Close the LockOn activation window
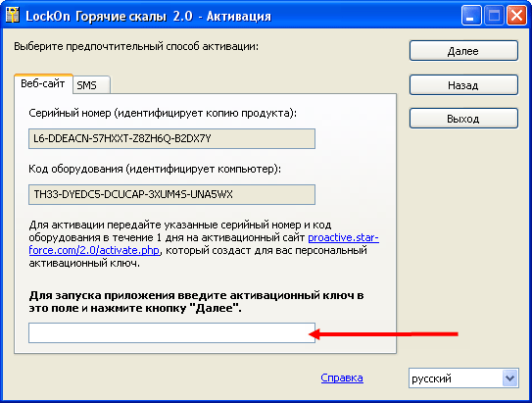The width and height of the screenshot is (532, 403). [516, 16]
